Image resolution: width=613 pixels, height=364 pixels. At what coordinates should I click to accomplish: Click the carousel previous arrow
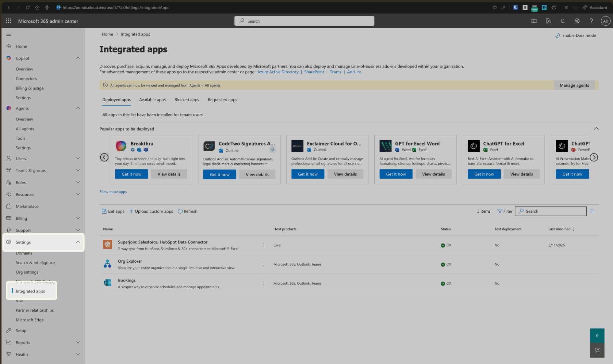[104, 157]
